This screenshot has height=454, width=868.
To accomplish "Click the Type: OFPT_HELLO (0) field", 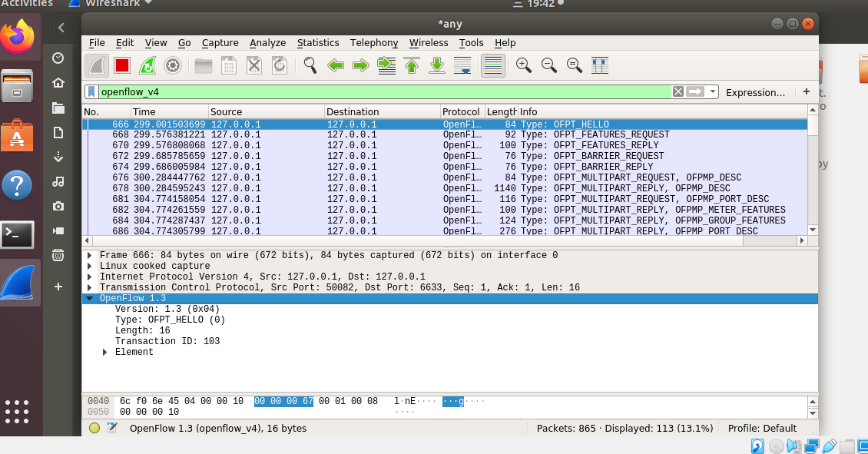I will [170, 320].
